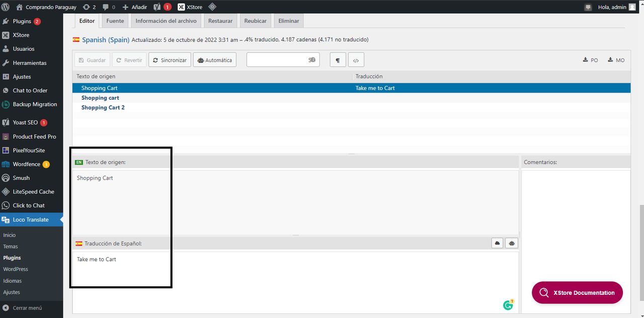Open the WordPress logo menu
Viewport: 644px width, 318px height.
(x=6, y=7)
